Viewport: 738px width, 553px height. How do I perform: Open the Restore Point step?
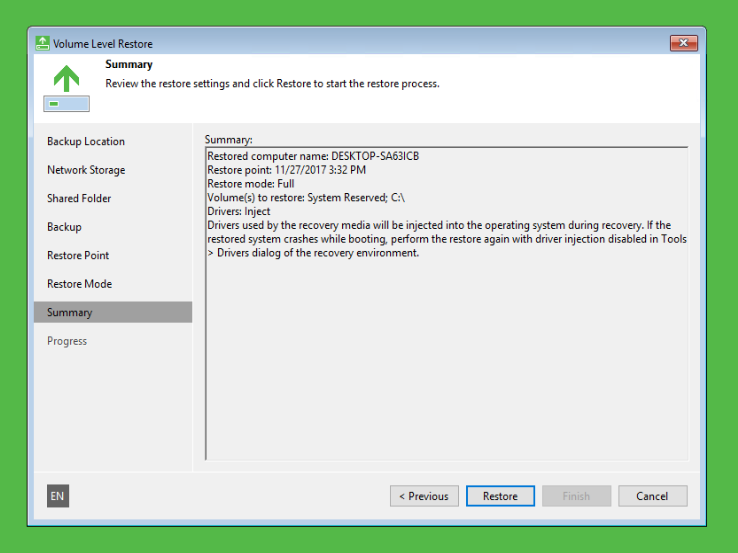78,256
